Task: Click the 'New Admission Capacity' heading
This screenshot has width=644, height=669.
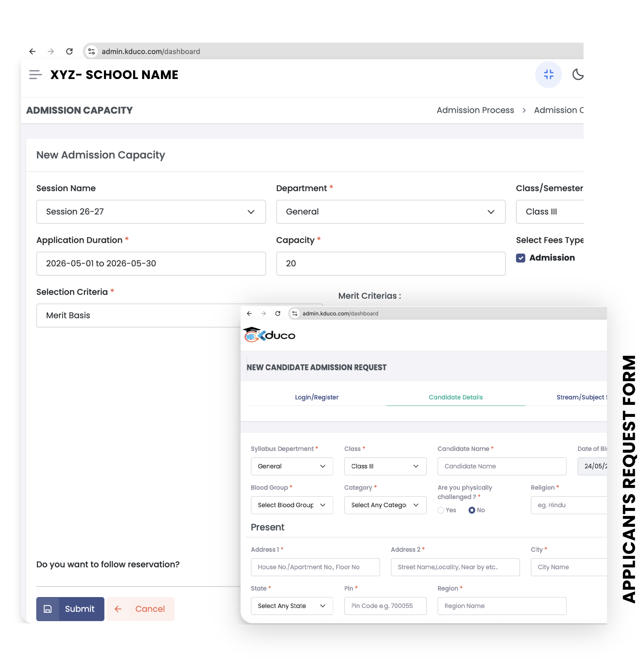Action: pos(101,155)
